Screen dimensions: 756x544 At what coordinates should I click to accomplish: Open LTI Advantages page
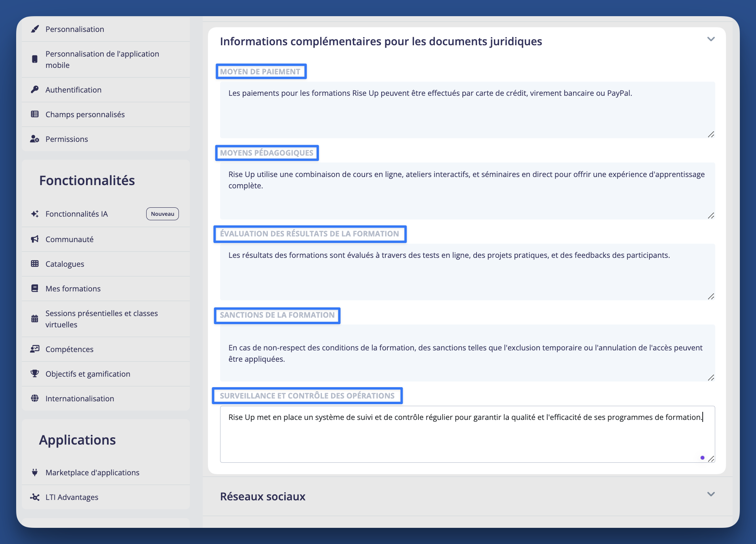pyautogui.click(x=106, y=497)
